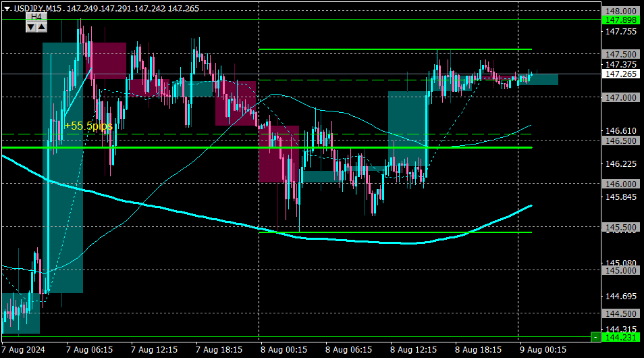This screenshot has height=358, width=644.
Task: Click the 147.500 price level label
Action: 621,54
